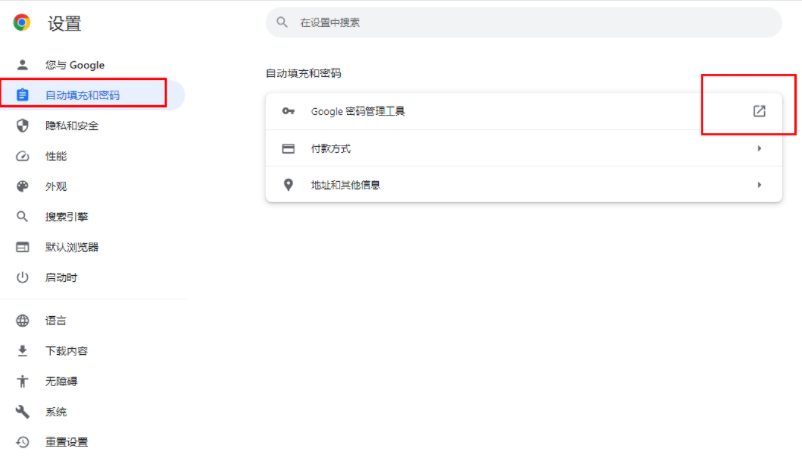Expand 付款方式 with its arrow
Screen dimensions: 802x461
pyautogui.click(x=760, y=148)
